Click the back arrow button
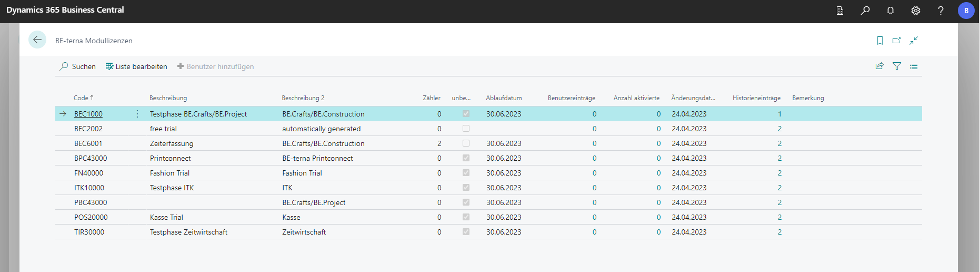This screenshot has height=272, width=980. (x=37, y=40)
